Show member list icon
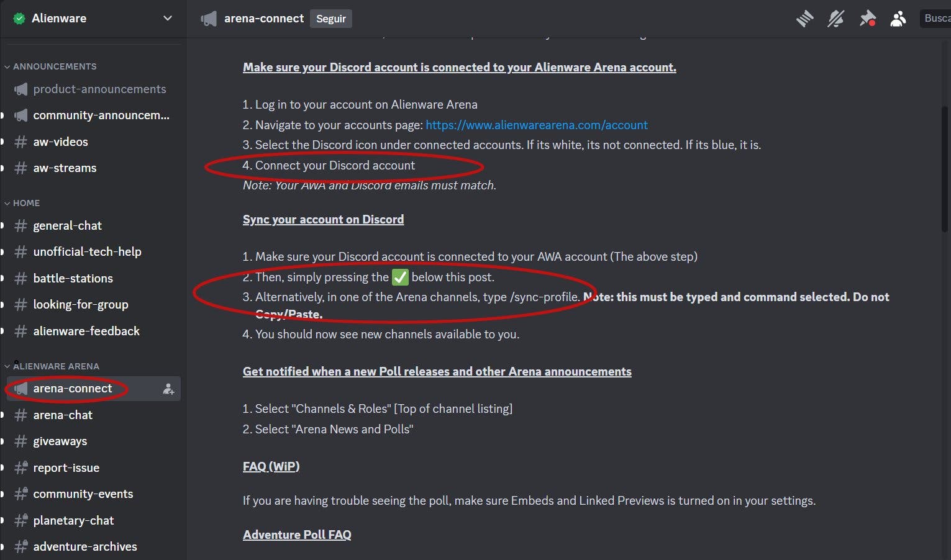Image resolution: width=951 pixels, height=560 pixels. tap(898, 19)
